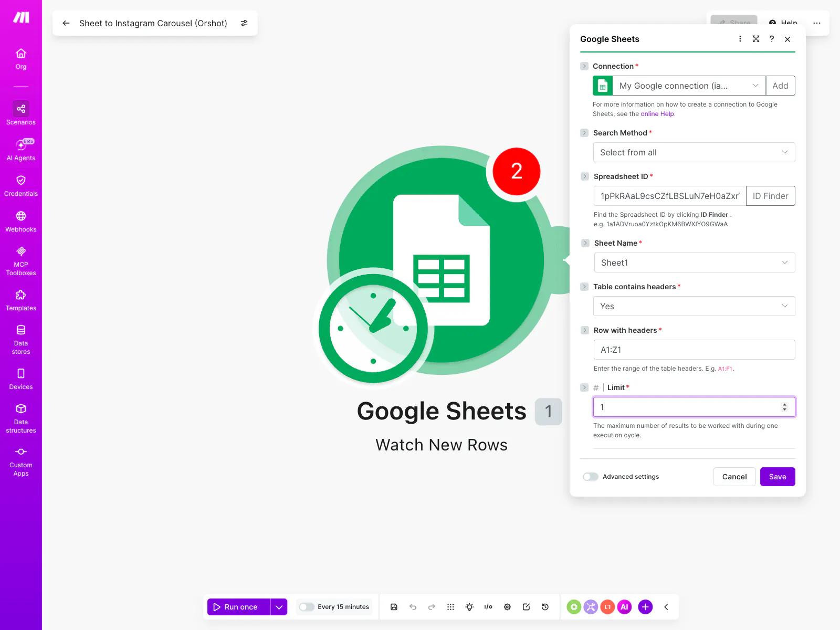Open Custom Apps
This screenshot has width=840, height=630.
(x=21, y=461)
